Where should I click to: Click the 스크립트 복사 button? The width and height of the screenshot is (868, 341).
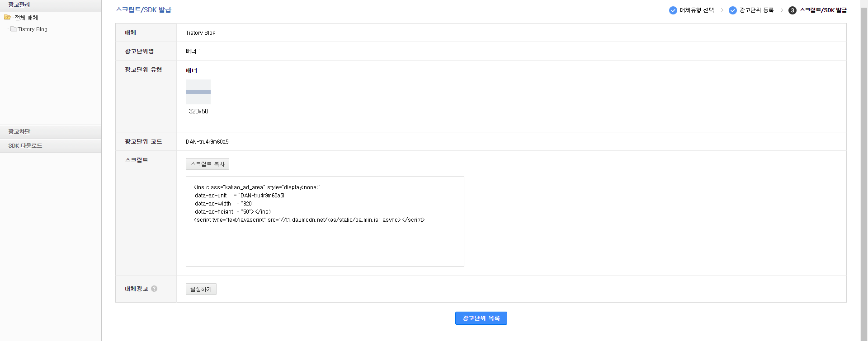pyautogui.click(x=208, y=164)
